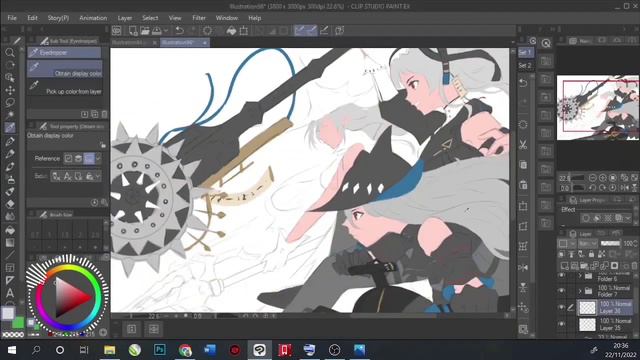This screenshot has width=640, height=360.
Task: Click the Undo icon in quick access panel
Action: click(x=523, y=83)
